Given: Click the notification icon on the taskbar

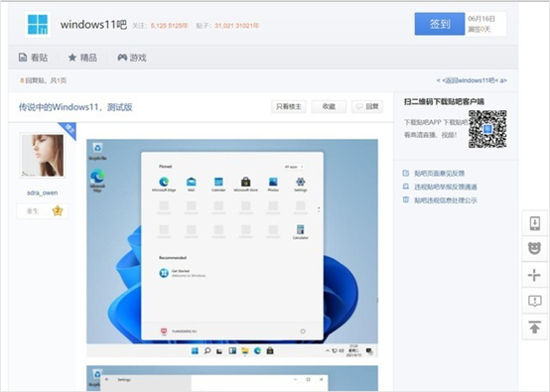Looking at the screenshot, I should (369, 350).
